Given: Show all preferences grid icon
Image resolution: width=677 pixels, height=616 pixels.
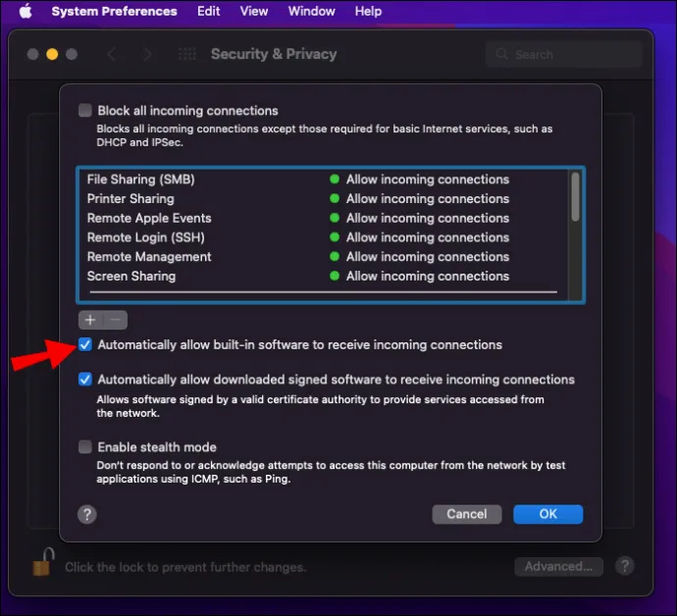Looking at the screenshot, I should pyautogui.click(x=187, y=54).
